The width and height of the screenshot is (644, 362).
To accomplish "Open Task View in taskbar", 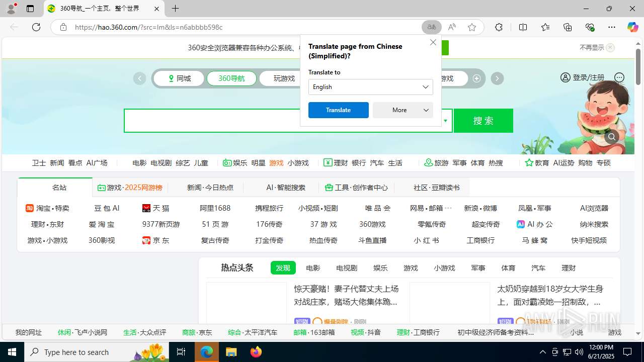I will point(181,352).
